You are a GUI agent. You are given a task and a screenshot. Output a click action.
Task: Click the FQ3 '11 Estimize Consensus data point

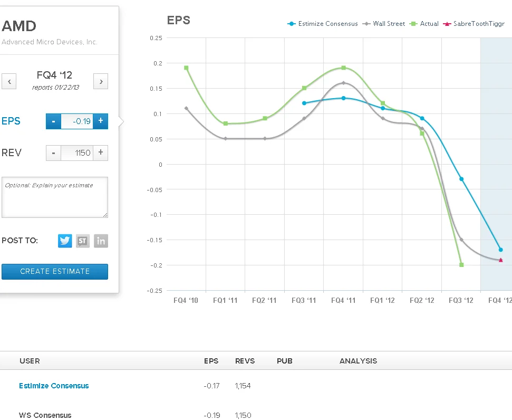click(x=304, y=103)
